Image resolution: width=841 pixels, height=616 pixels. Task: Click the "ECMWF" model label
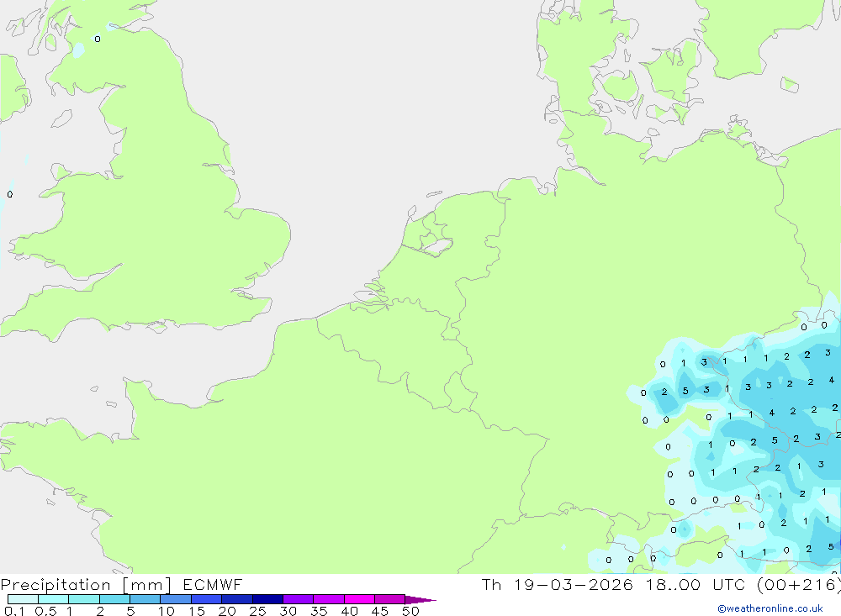[x=213, y=584]
